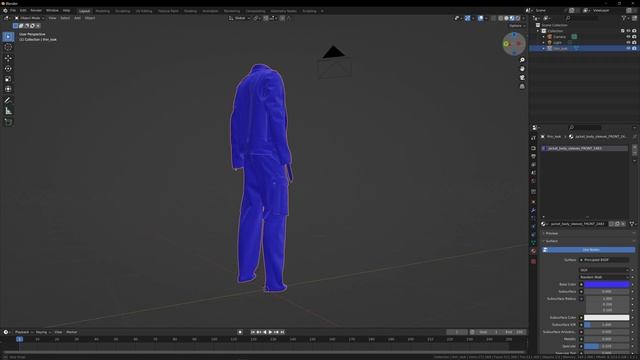Adjust the Specular slider

click(607, 346)
